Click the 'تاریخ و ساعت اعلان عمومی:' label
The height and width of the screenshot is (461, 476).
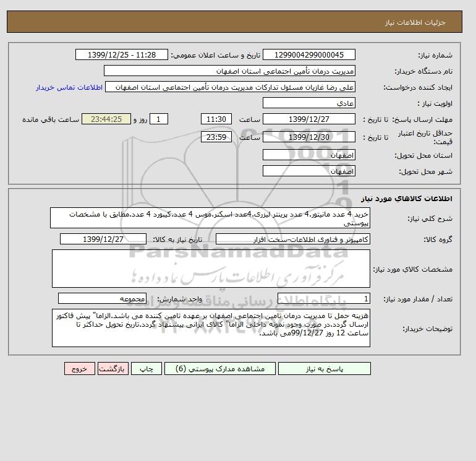pos(216,55)
